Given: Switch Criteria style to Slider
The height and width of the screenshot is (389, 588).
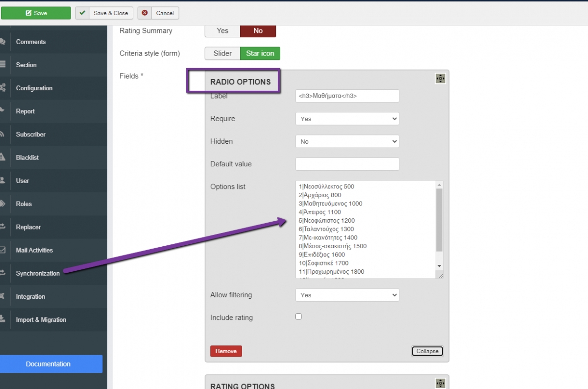Looking at the screenshot, I should click(x=222, y=53).
